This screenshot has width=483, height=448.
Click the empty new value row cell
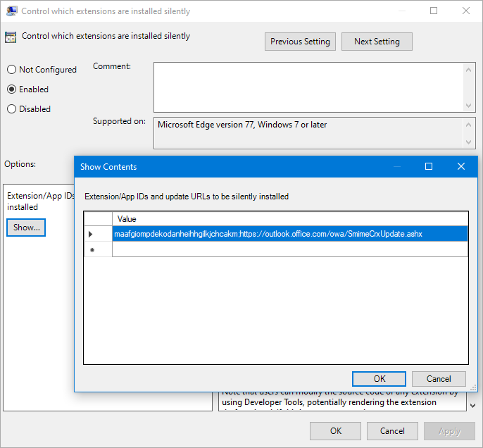290,249
